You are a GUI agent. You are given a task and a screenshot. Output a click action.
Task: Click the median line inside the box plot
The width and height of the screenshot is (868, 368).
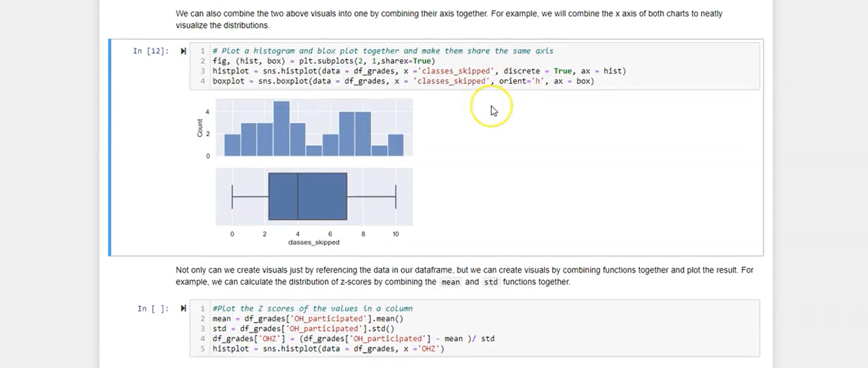(298, 196)
